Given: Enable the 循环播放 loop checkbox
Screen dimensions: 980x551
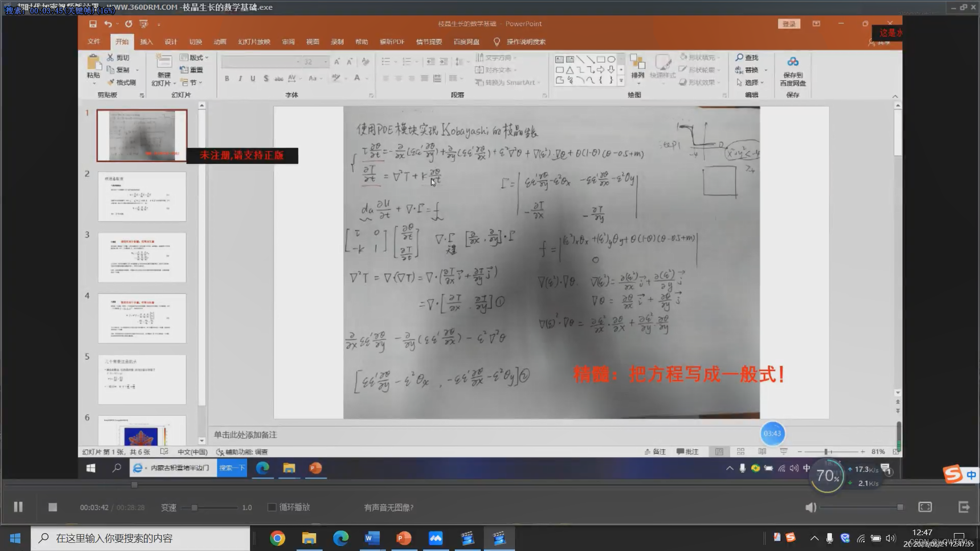Looking at the screenshot, I should click(272, 507).
